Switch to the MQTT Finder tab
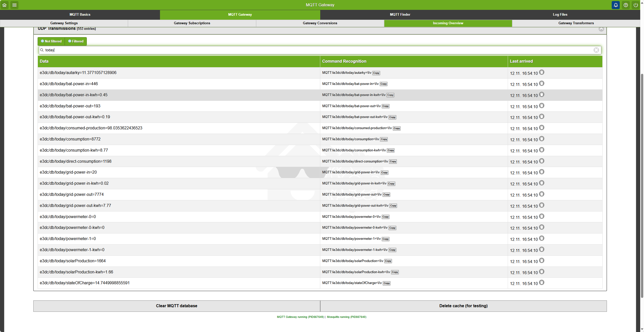644x332 pixels. pos(400,14)
